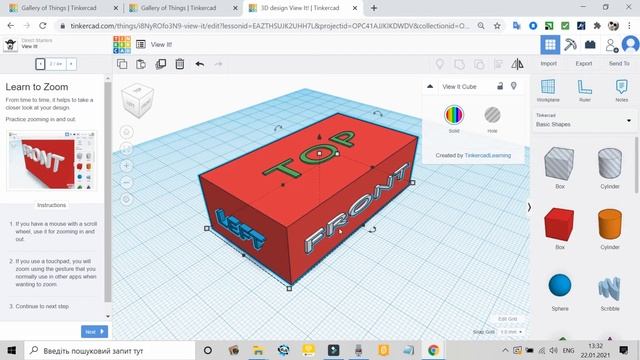The height and width of the screenshot is (360, 640).
Task: Click Fit all in view button
Action: 127,149
